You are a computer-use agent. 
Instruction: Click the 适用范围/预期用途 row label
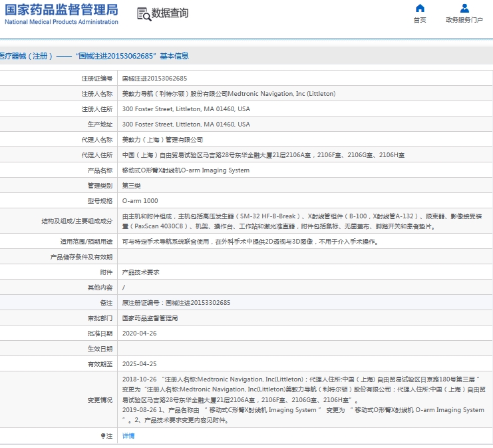(86, 242)
